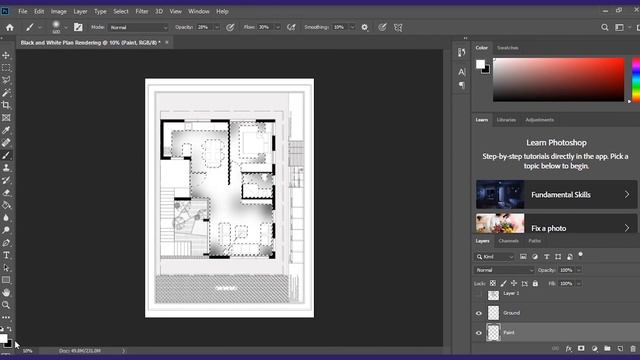The height and width of the screenshot is (360, 640).
Task: Select the Pen tool
Action: coord(6,243)
